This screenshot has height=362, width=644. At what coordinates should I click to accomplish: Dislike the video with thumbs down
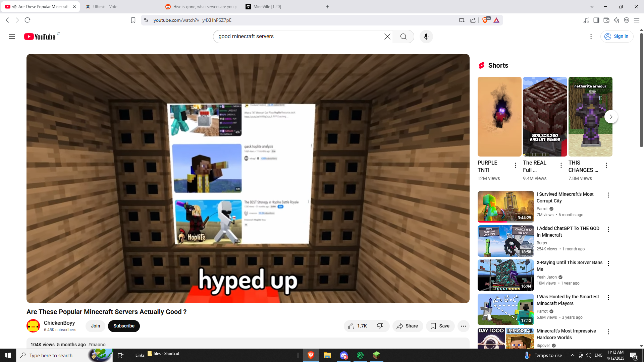tap(380, 326)
